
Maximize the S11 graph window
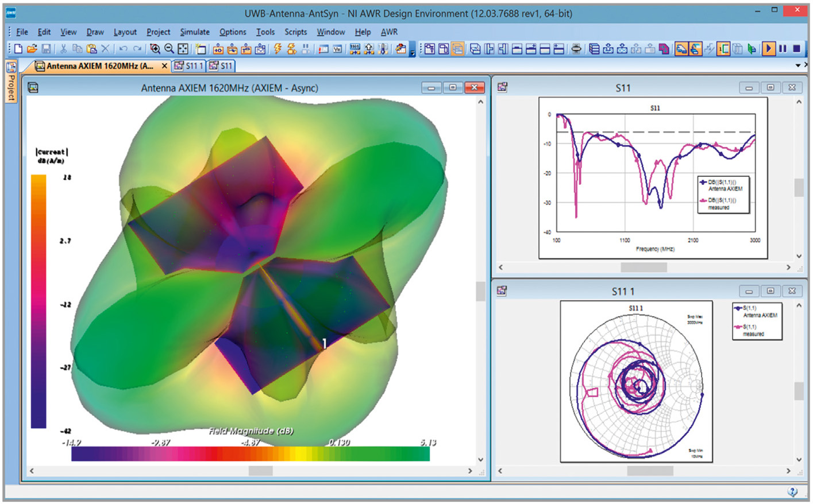click(770, 87)
